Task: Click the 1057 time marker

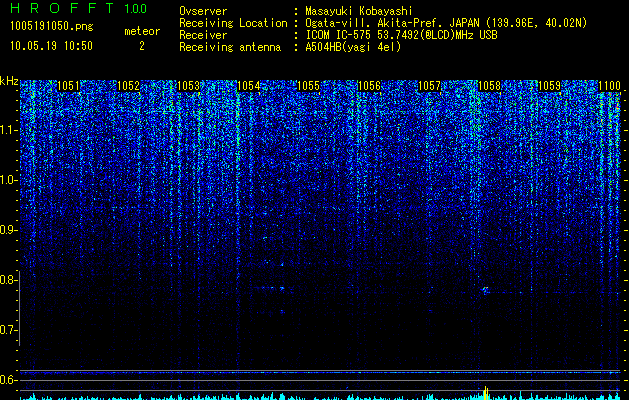Action: point(429,86)
